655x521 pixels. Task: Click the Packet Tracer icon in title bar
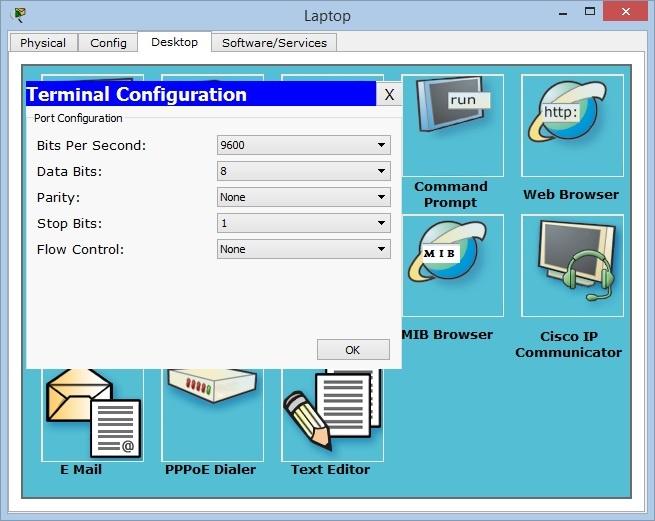point(19,15)
